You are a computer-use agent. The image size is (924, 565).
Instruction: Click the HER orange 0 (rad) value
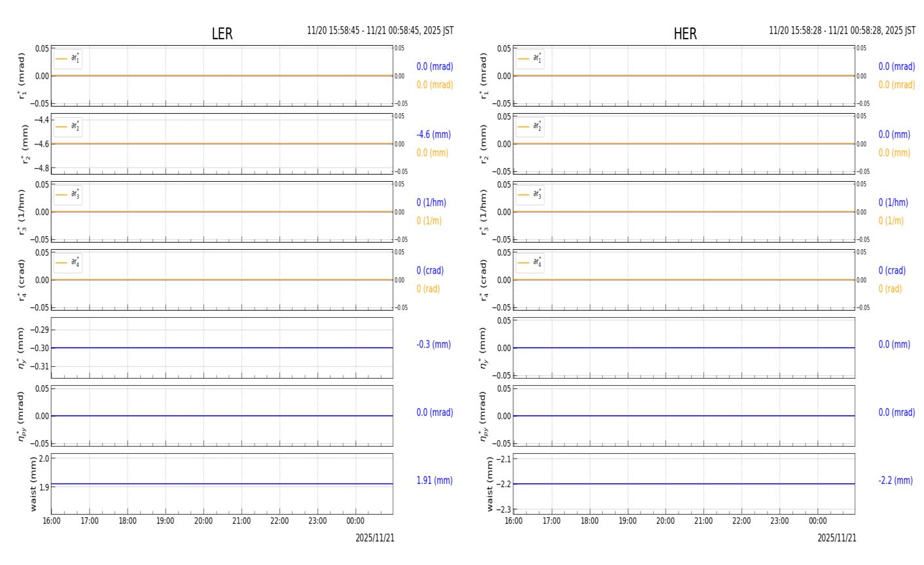point(890,289)
